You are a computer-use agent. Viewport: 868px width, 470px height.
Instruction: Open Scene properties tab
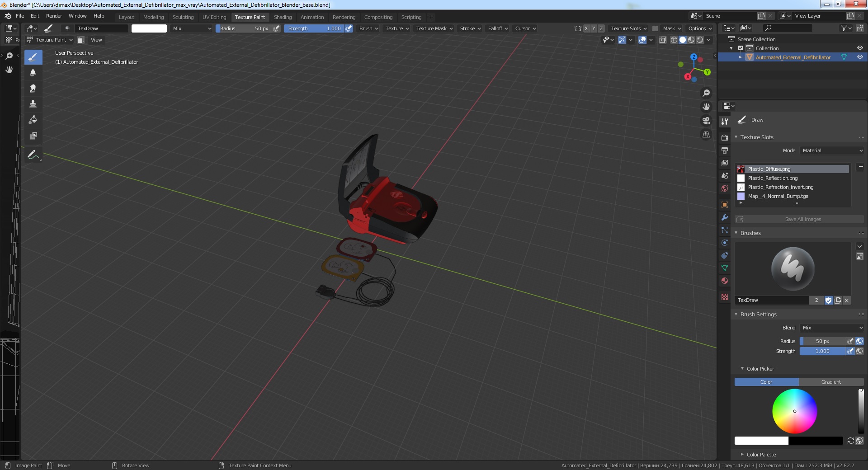(725, 175)
